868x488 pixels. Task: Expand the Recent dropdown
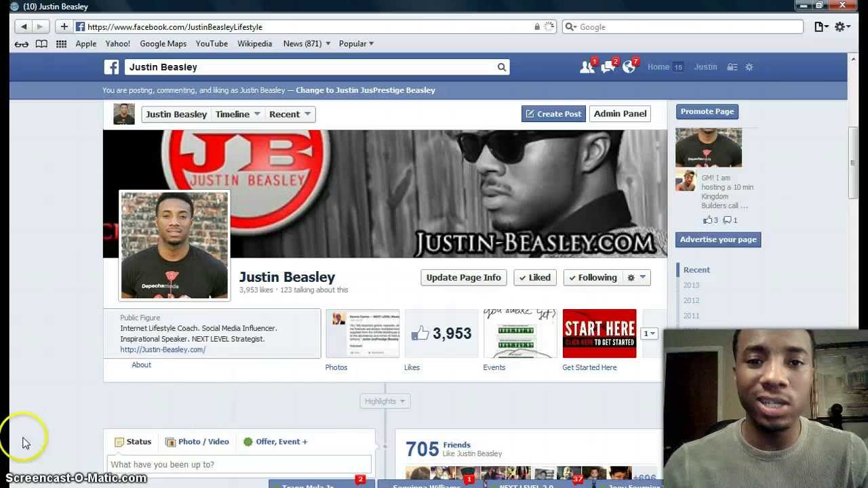click(290, 114)
